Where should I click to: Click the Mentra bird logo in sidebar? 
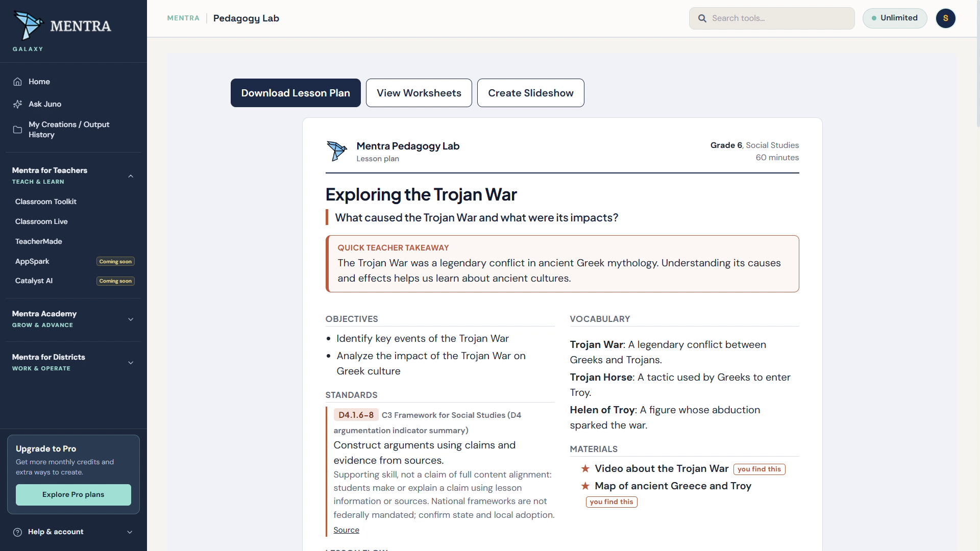tap(29, 25)
